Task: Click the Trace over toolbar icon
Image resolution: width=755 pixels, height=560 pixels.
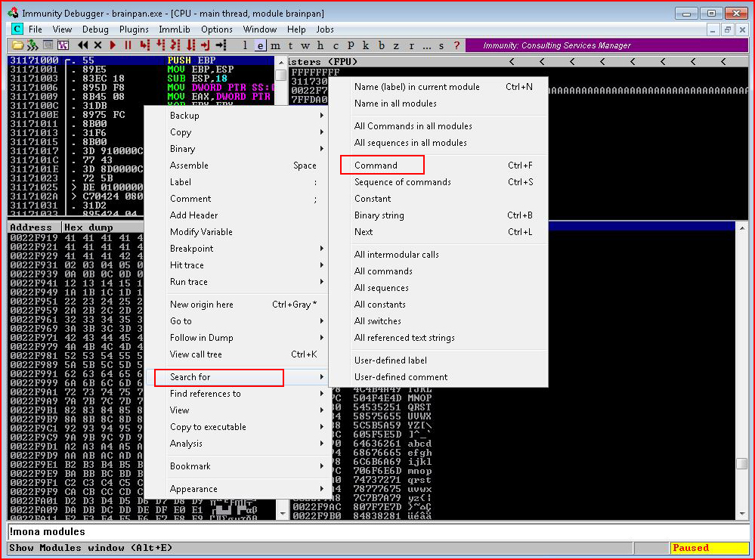Action: 191,45
